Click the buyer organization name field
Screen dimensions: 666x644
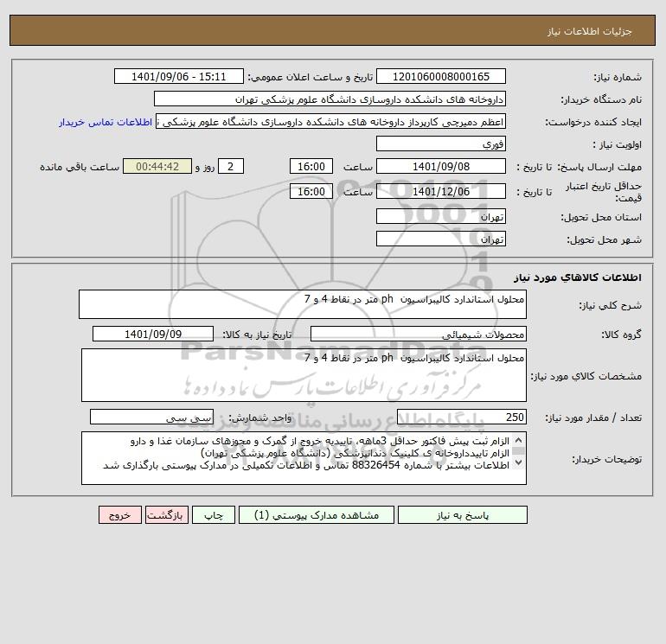click(x=330, y=99)
